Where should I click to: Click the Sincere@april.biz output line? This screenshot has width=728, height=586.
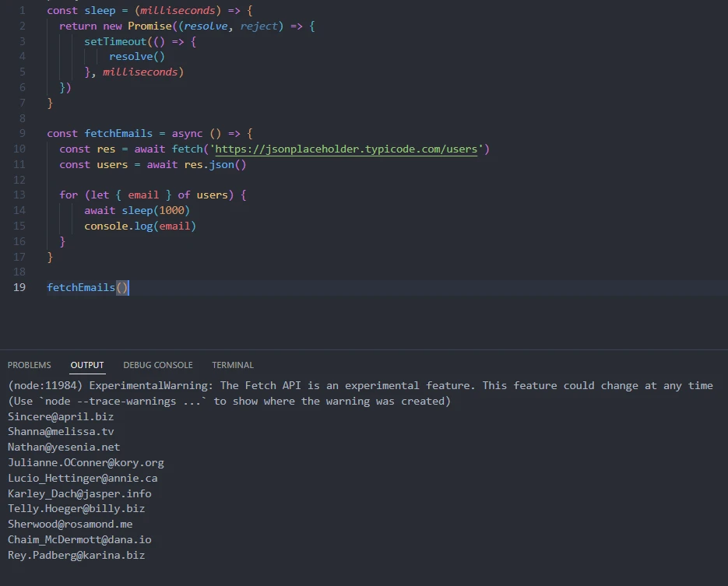[61, 416]
